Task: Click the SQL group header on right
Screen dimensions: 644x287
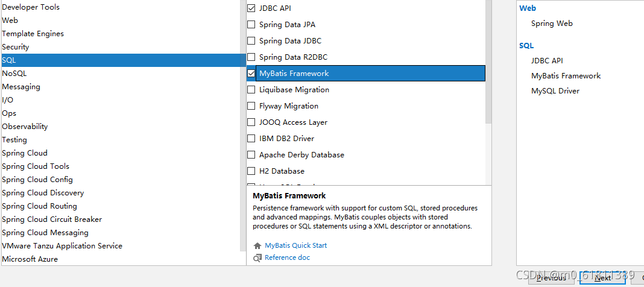Action: [526, 46]
